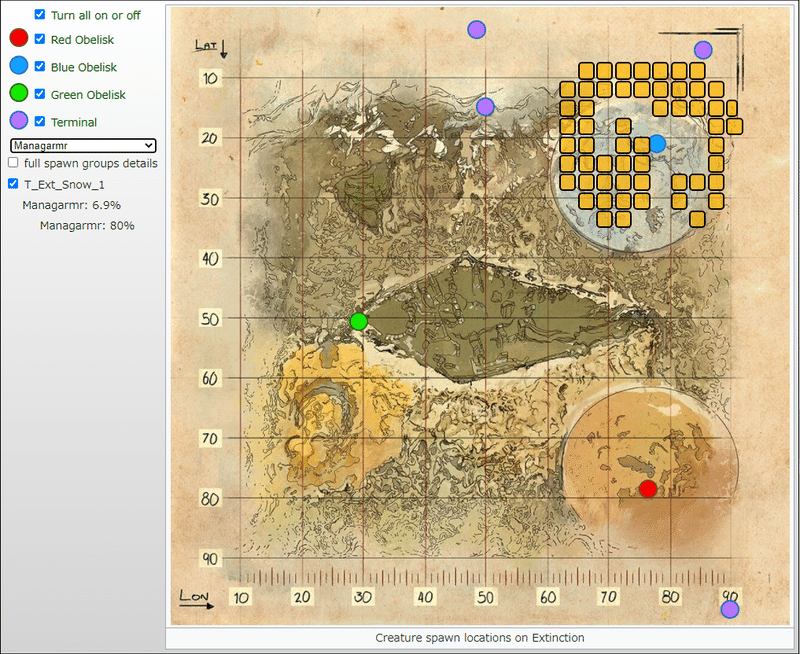Click the green obelisk legend circle
The width and height of the screenshot is (800, 654).
point(19,93)
